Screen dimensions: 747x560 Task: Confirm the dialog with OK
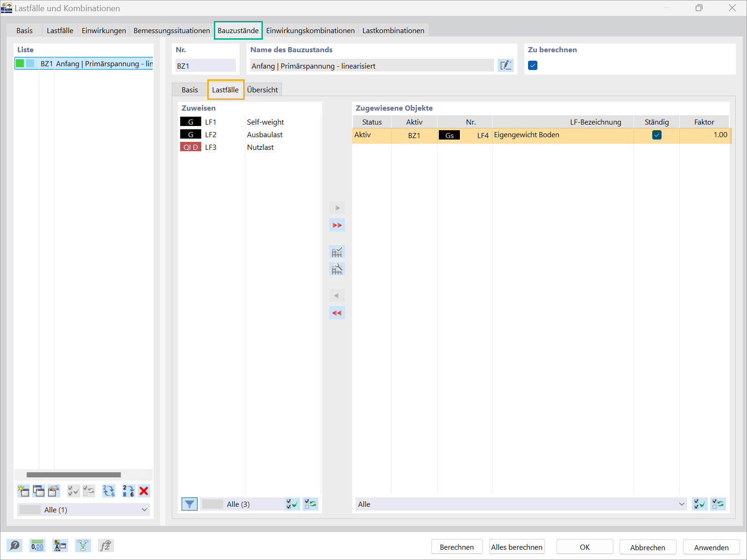tap(585, 547)
